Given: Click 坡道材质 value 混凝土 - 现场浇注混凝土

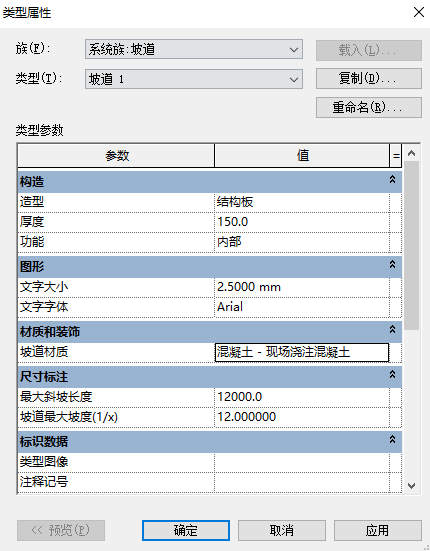Looking at the screenshot, I should tap(302, 352).
